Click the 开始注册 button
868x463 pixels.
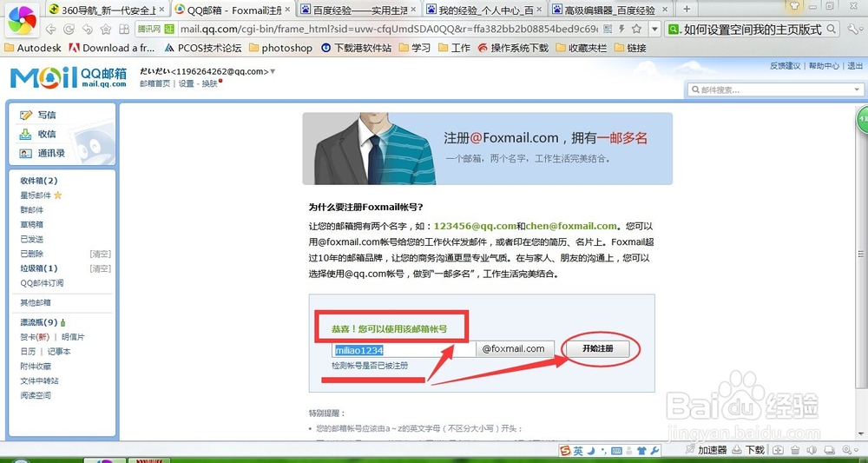pyautogui.click(x=597, y=348)
